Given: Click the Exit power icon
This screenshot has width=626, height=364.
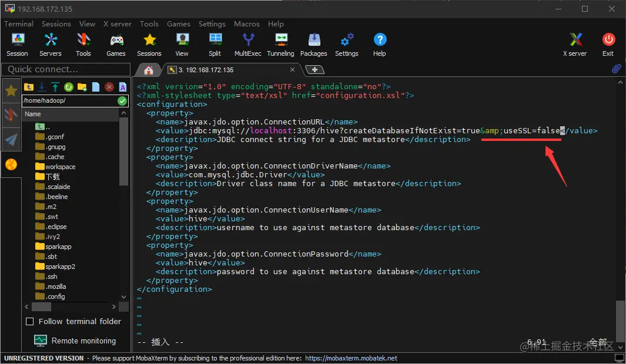Looking at the screenshot, I should (x=608, y=45).
